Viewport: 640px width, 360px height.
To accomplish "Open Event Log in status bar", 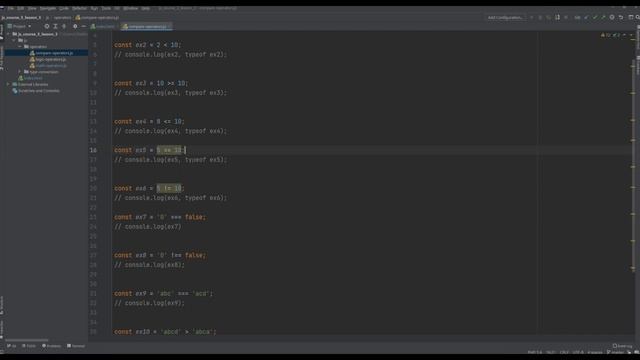I will pyautogui.click(x=622, y=346).
